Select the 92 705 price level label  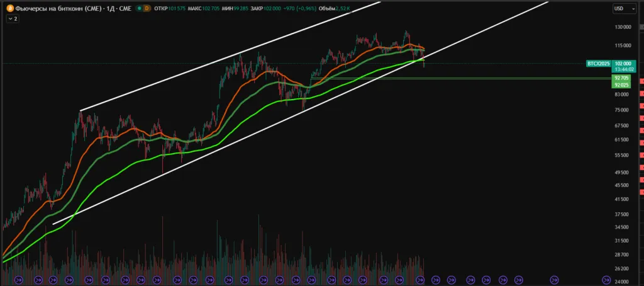(x=621, y=78)
